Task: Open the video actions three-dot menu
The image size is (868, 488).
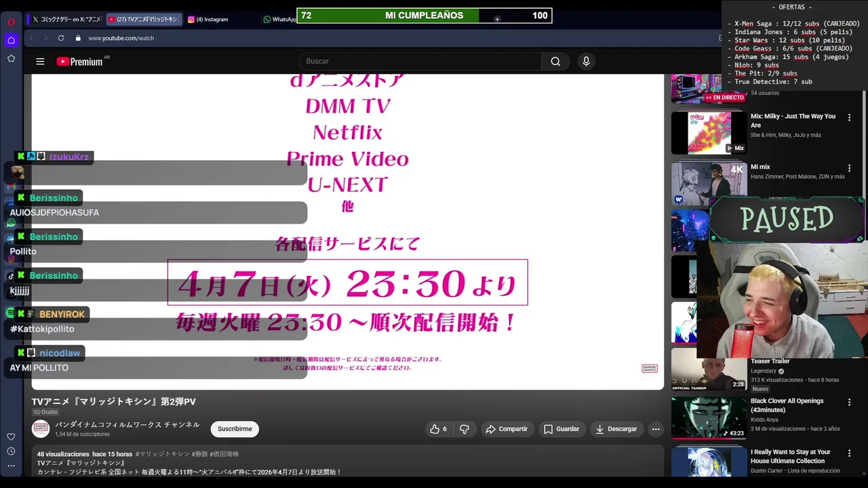Action: coord(655,429)
